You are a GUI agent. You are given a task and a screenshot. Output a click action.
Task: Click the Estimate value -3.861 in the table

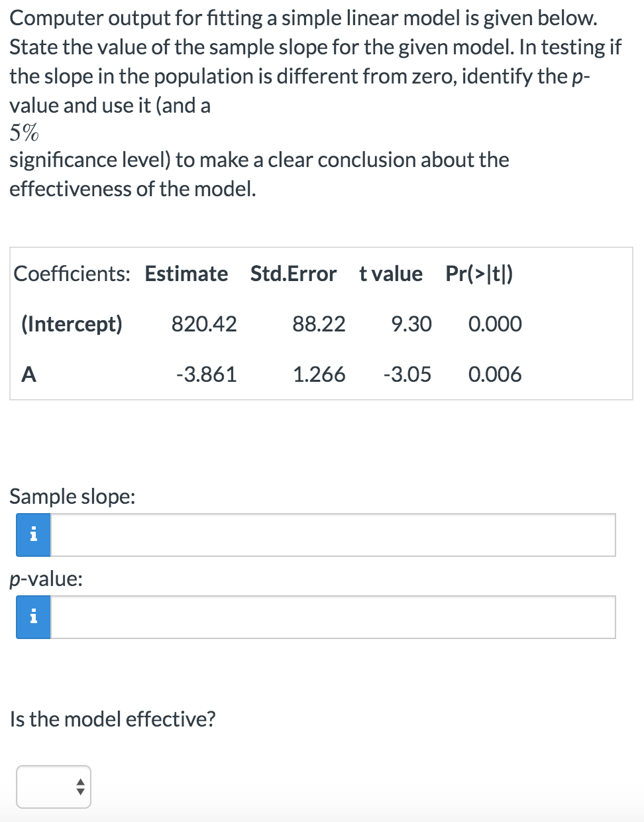(x=207, y=375)
